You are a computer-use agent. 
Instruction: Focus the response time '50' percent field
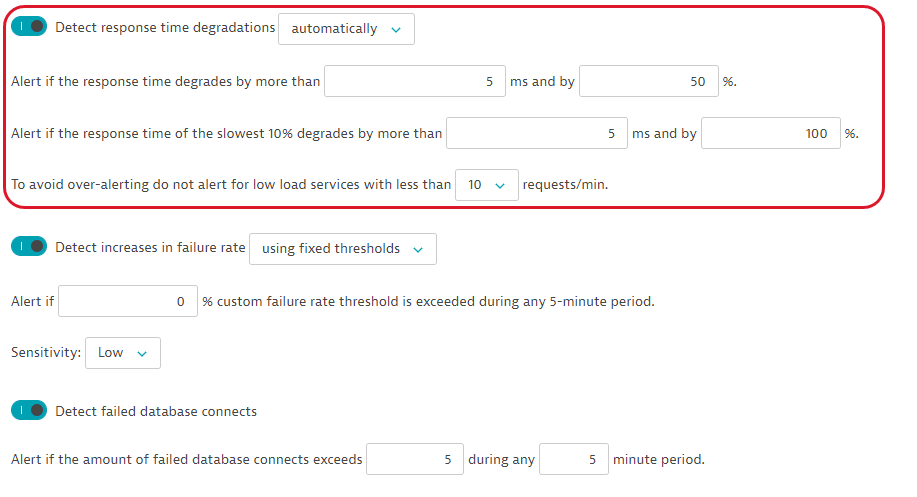click(x=647, y=82)
